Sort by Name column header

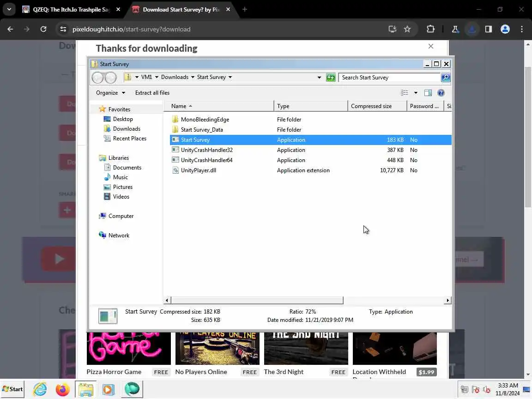tap(218, 106)
